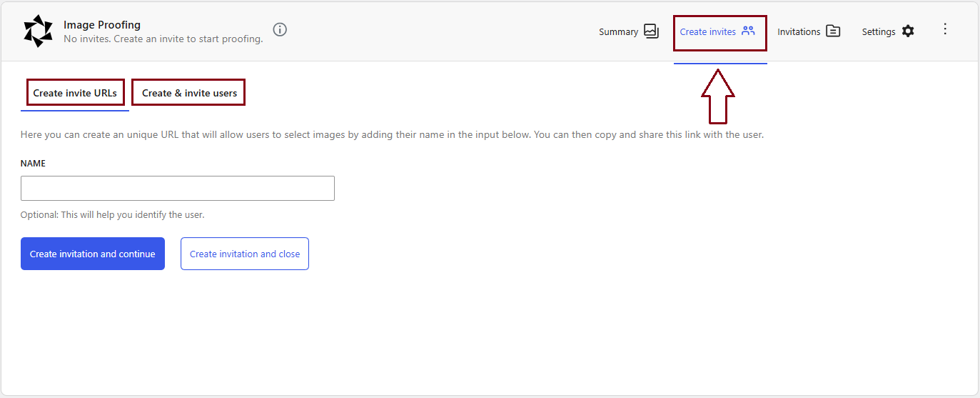The width and height of the screenshot is (980, 398).
Task: Switch to the Summary tab label
Action: click(x=618, y=31)
